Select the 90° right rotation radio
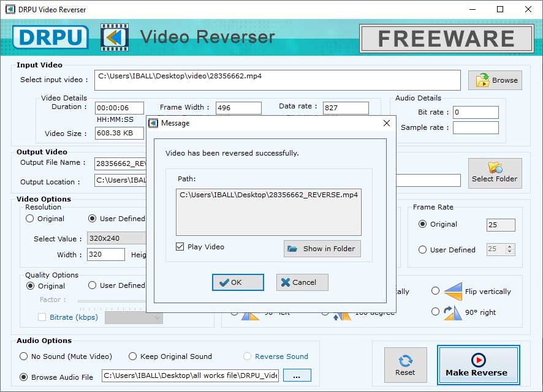Viewport: 543px width, 392px height. [x=436, y=312]
